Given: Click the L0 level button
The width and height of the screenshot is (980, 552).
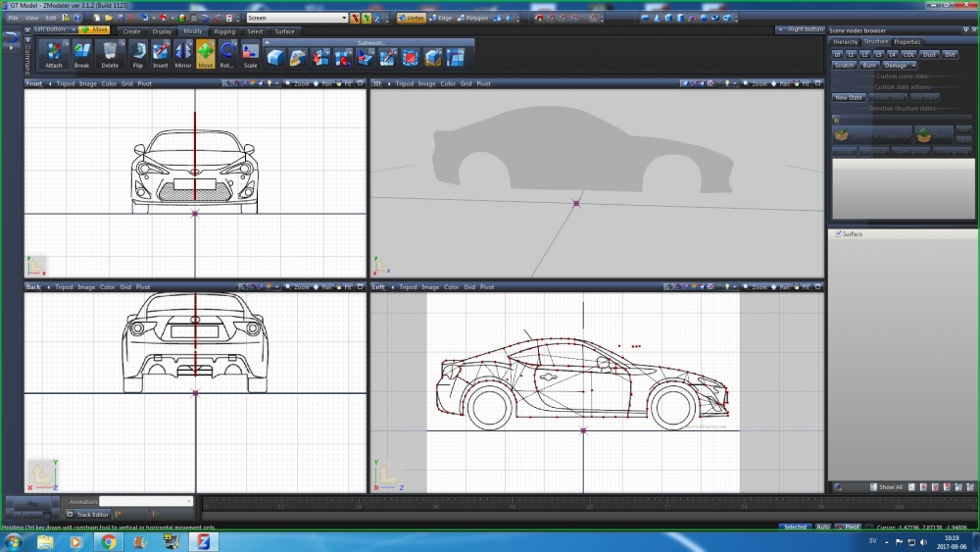Looking at the screenshot, I should 838,54.
